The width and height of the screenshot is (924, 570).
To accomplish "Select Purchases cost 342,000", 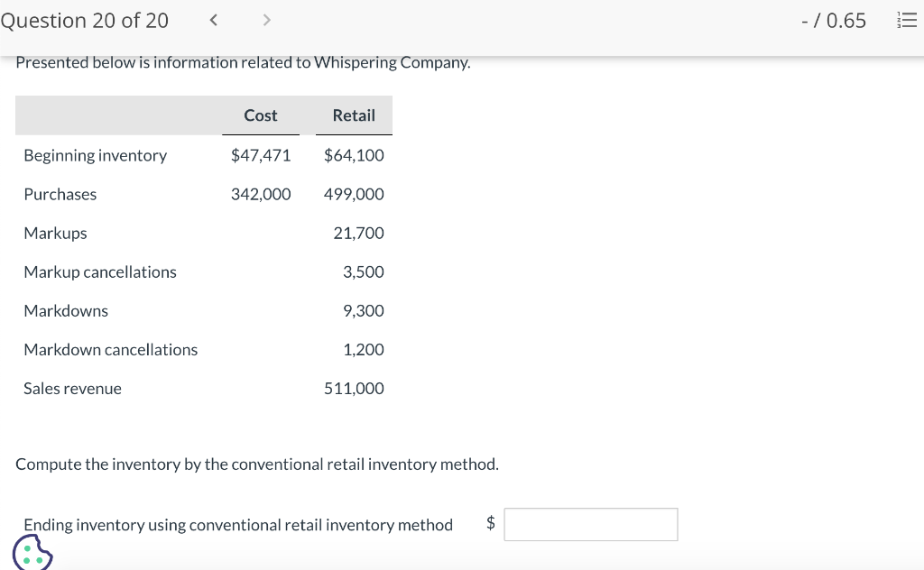I will pyautogui.click(x=261, y=194).
